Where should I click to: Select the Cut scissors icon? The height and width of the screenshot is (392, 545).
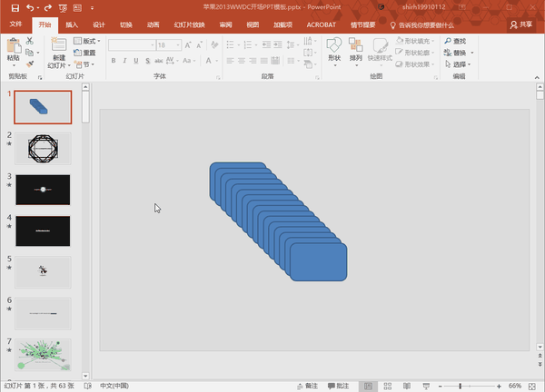(30, 41)
